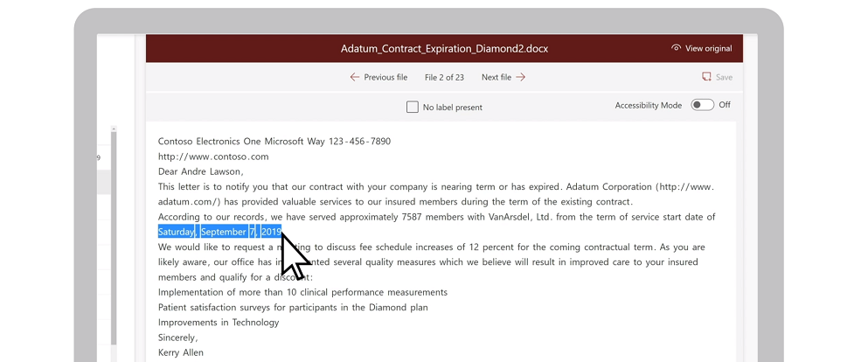Click the name Kerry Allen
The image size is (868, 362).
point(180,352)
